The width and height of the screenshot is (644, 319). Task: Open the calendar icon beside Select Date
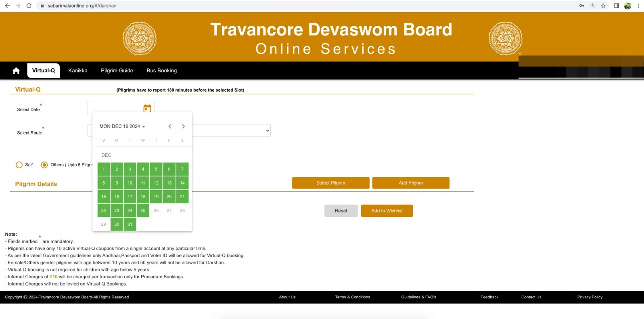point(147,108)
